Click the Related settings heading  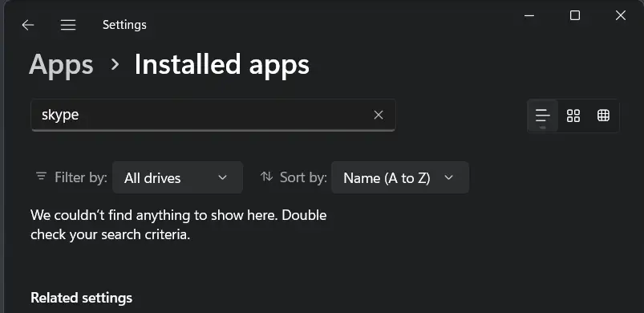(81, 298)
